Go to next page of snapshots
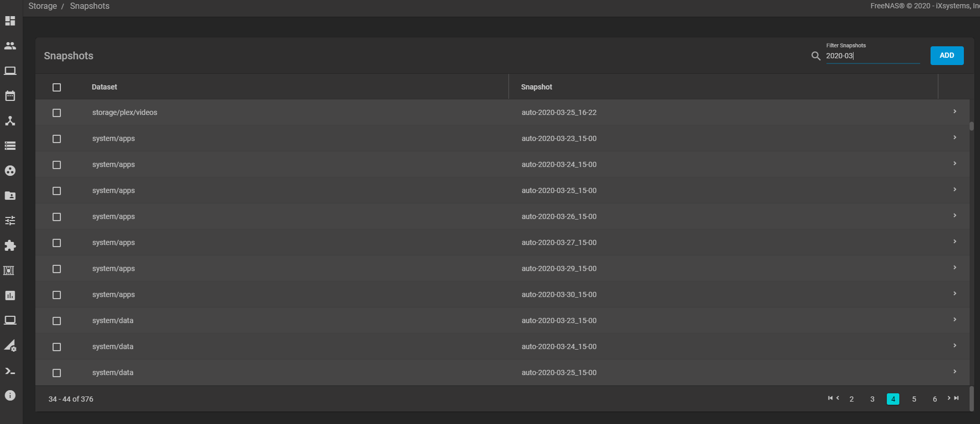Viewport: 980px width, 424px height. point(949,398)
